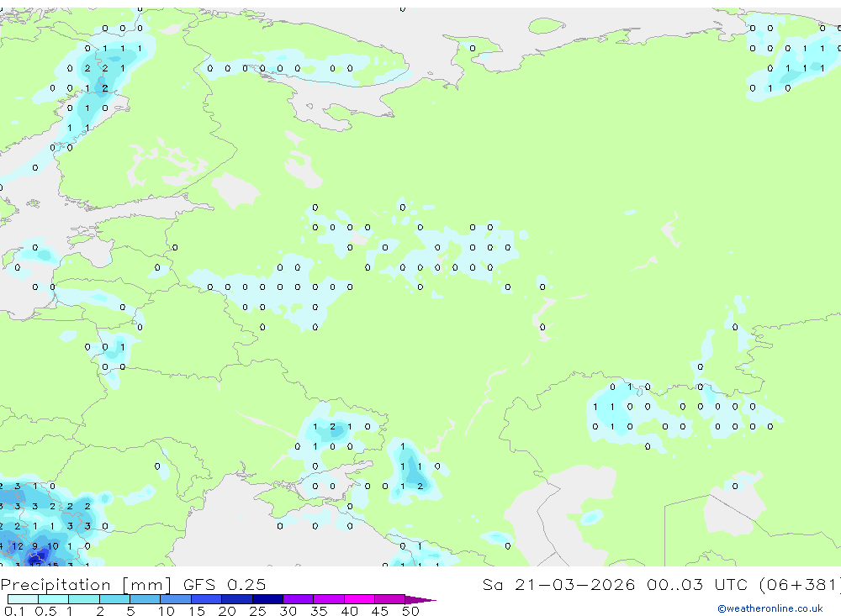
Task: Pick the 10–15 mm legend swatch
Action: pos(176,599)
